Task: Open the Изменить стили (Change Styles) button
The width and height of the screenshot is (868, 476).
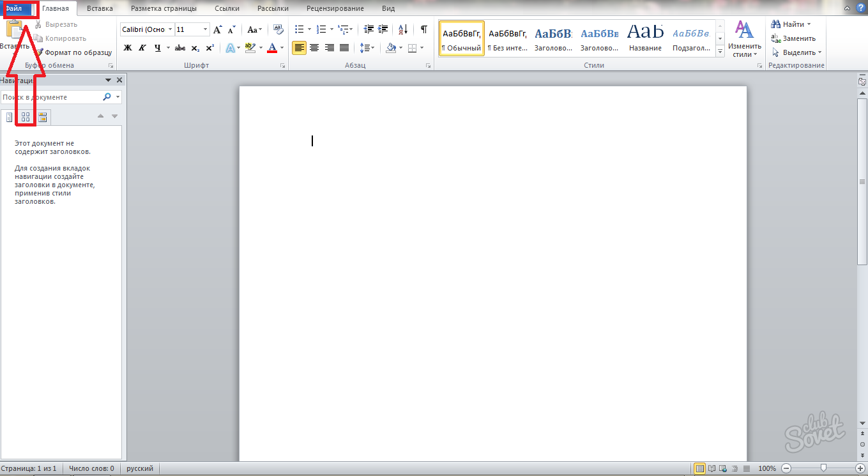Action: (745, 39)
